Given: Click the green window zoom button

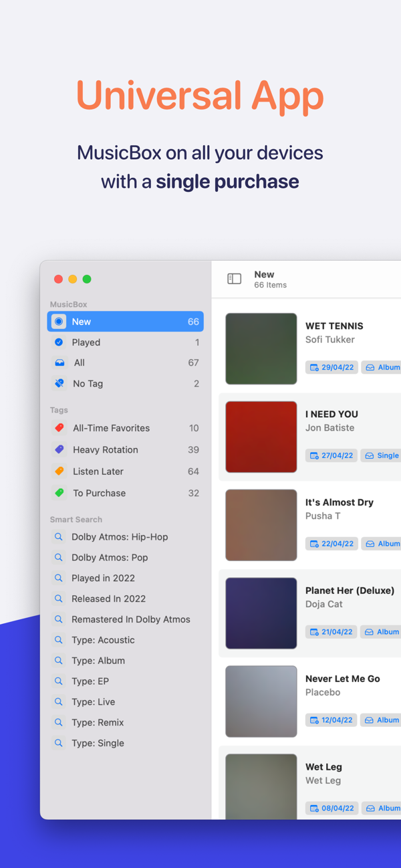Looking at the screenshot, I should pyautogui.click(x=87, y=279).
